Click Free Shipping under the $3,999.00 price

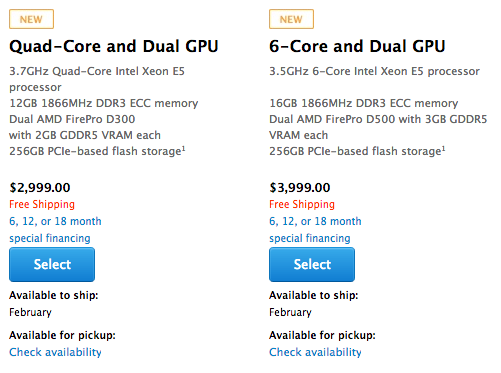pyautogui.click(x=302, y=204)
